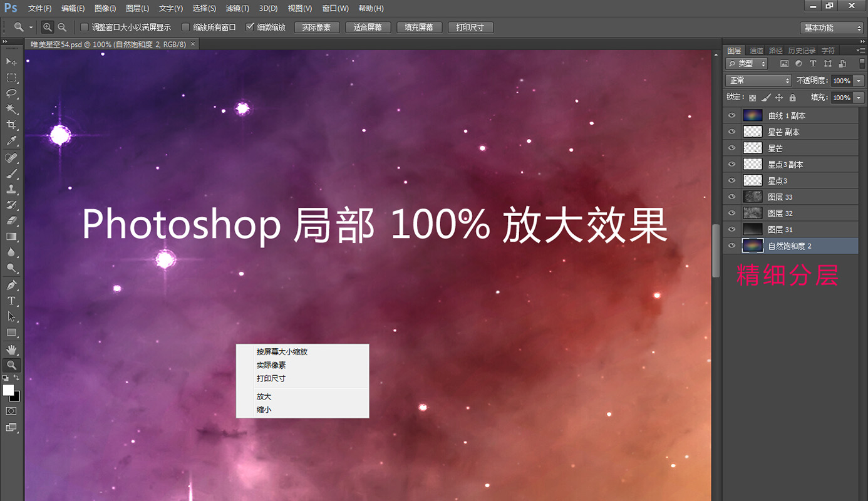Hide the 自然饱和度 2 layer

(x=731, y=245)
